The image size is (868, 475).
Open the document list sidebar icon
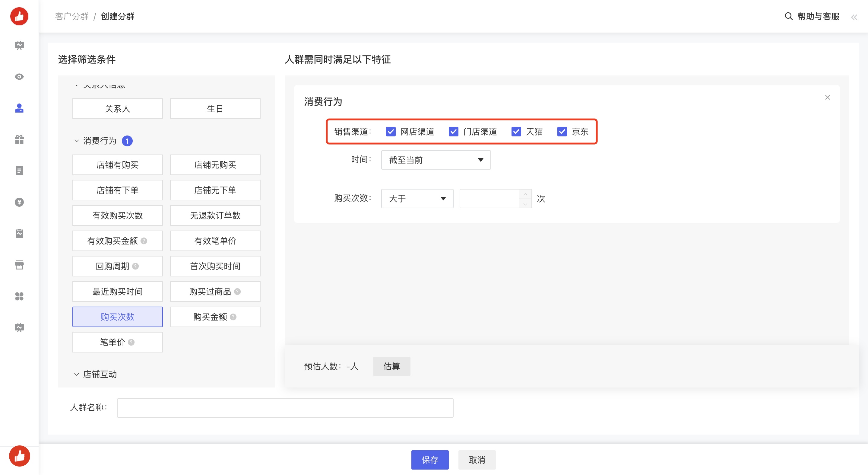pyautogui.click(x=19, y=171)
